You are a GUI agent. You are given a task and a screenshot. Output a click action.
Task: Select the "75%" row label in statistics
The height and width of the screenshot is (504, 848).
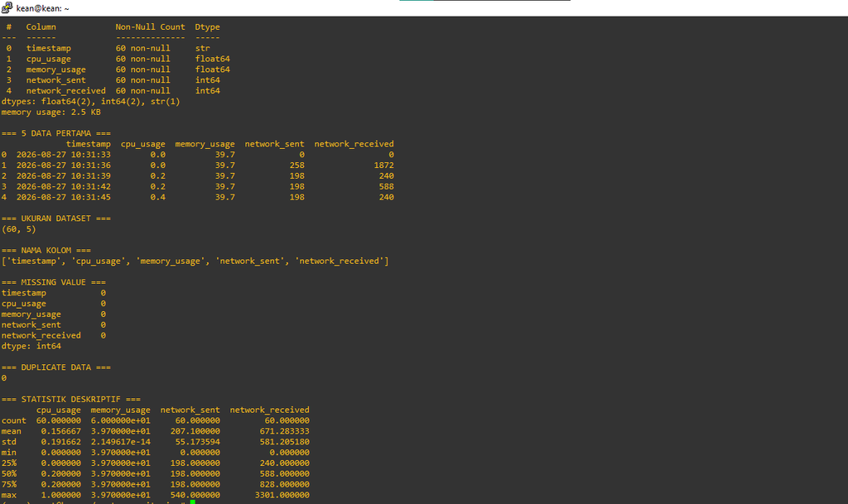[8, 485]
